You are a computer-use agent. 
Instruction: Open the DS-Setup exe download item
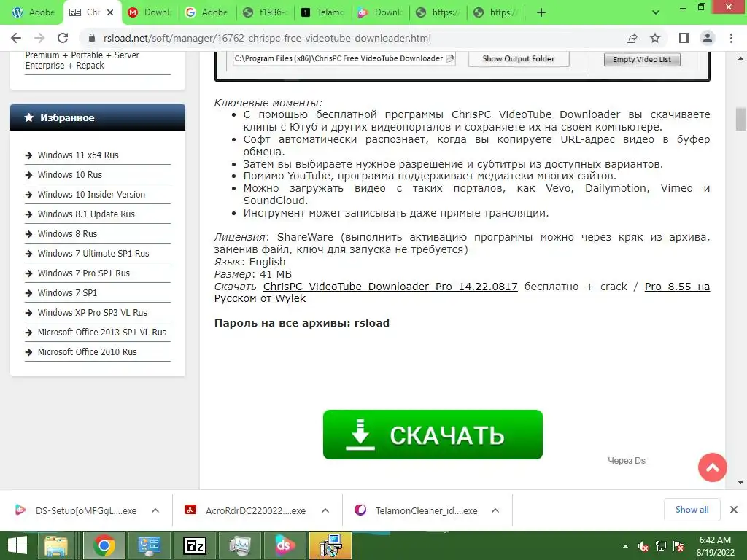(76, 510)
